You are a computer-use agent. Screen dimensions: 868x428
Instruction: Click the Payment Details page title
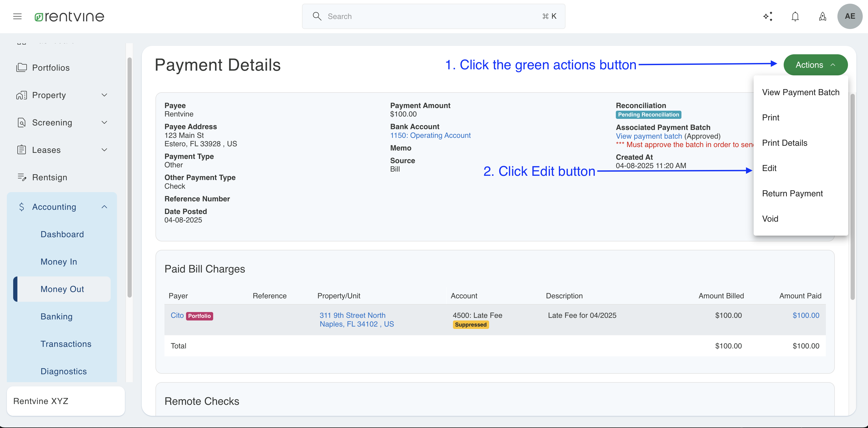click(x=217, y=65)
